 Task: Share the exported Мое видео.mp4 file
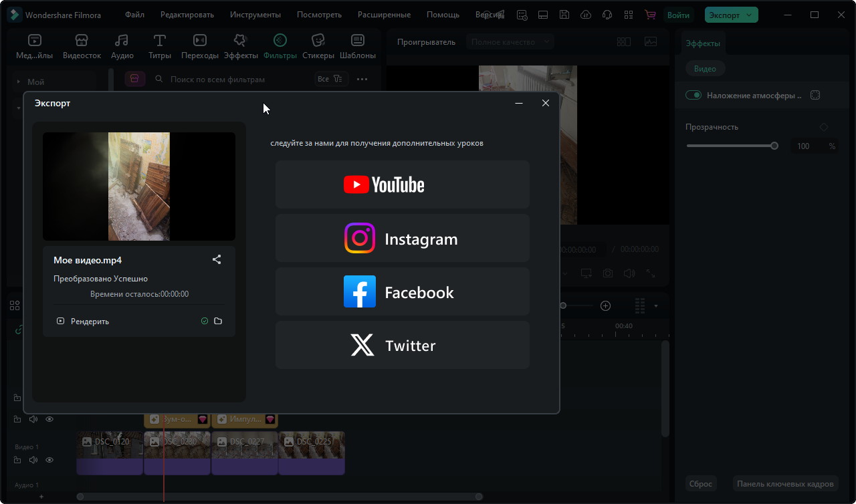pyautogui.click(x=217, y=259)
